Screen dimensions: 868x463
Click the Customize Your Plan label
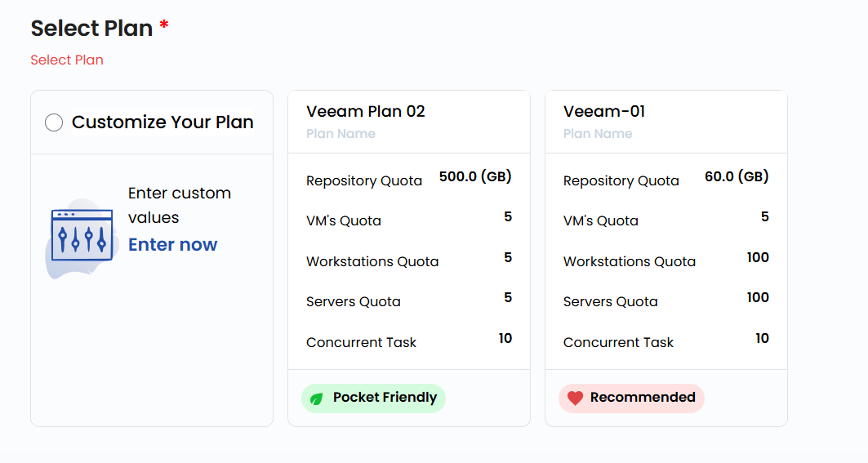(162, 122)
